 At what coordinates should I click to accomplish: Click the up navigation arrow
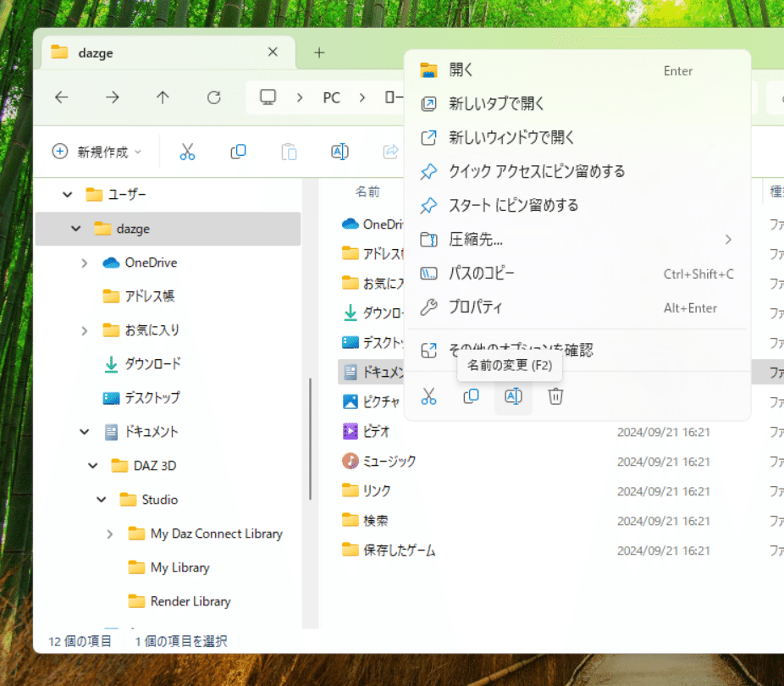tap(163, 97)
